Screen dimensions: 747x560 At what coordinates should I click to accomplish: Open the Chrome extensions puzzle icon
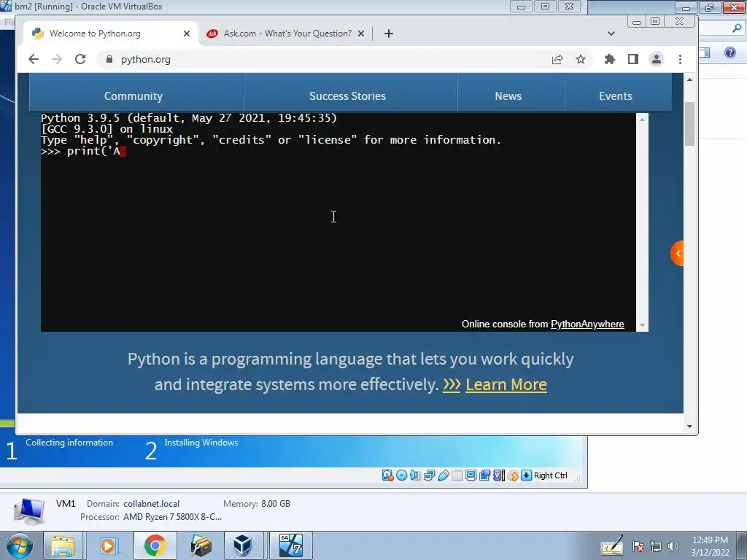coord(609,59)
